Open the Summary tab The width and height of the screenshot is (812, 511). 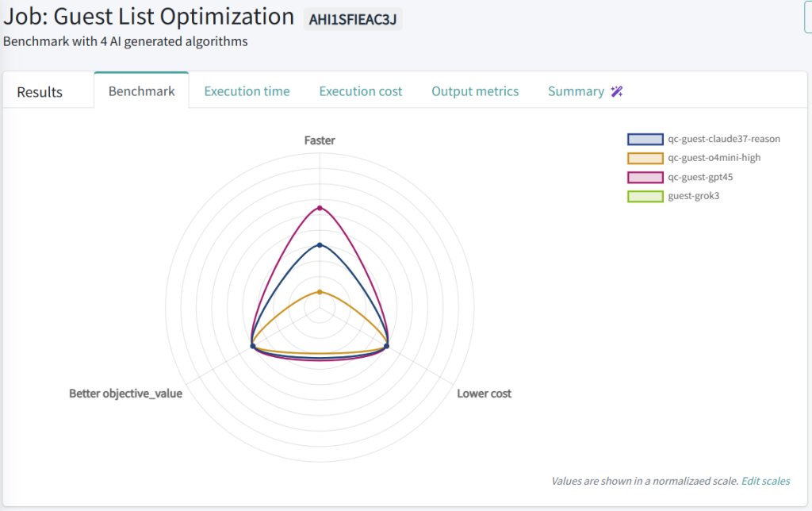point(576,91)
